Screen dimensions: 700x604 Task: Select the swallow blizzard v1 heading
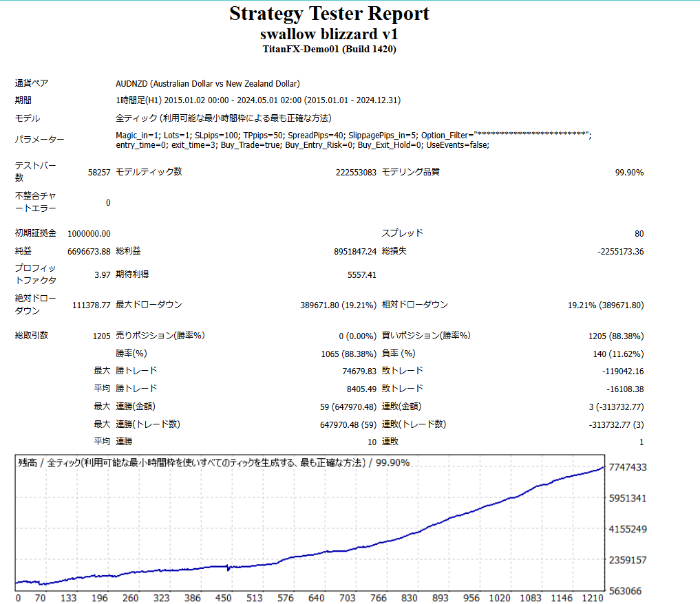point(329,34)
